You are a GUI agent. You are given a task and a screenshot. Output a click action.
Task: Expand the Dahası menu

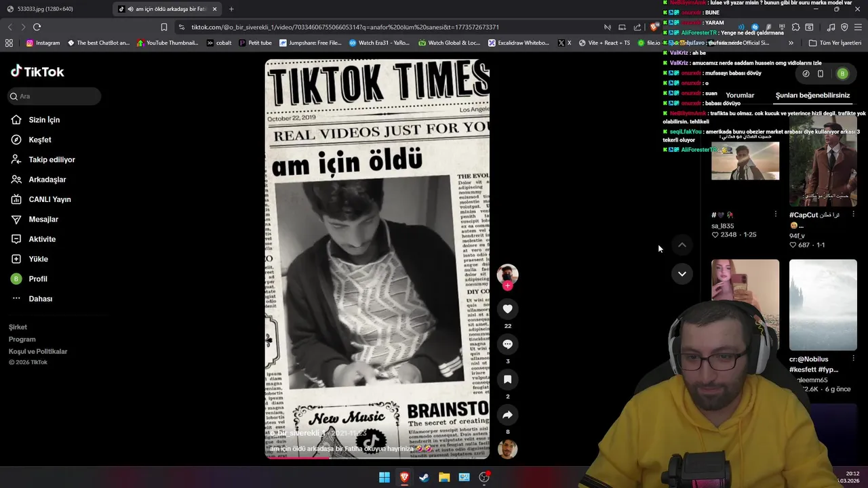pos(41,299)
